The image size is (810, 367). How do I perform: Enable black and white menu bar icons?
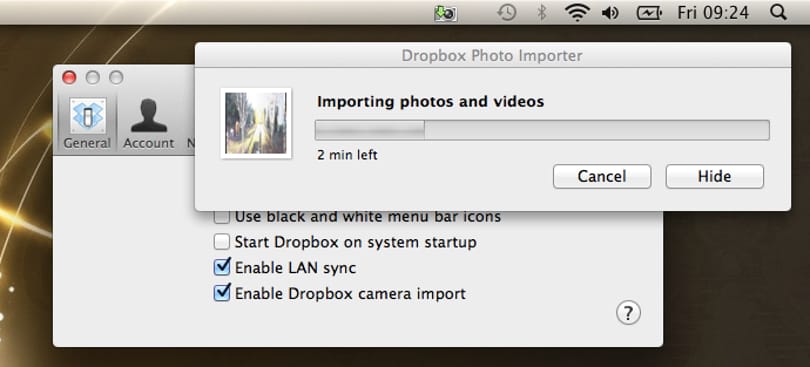tap(222, 217)
